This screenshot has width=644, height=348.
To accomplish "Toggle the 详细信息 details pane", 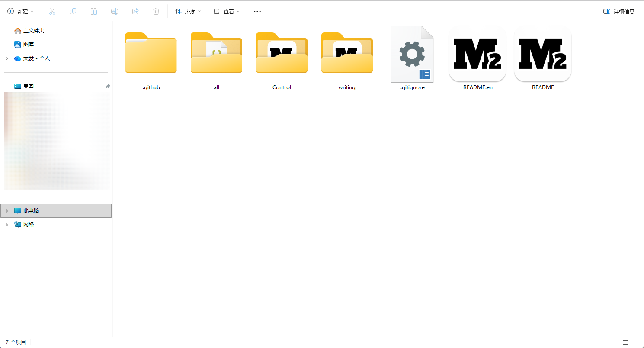I will tap(619, 11).
